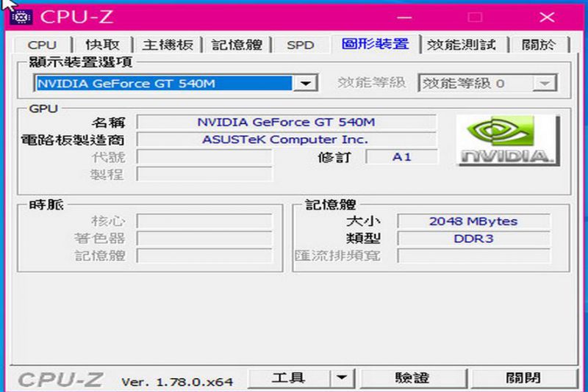The width and height of the screenshot is (588, 392).
Task: Click the 關閉 button
Action: pyautogui.click(x=523, y=378)
